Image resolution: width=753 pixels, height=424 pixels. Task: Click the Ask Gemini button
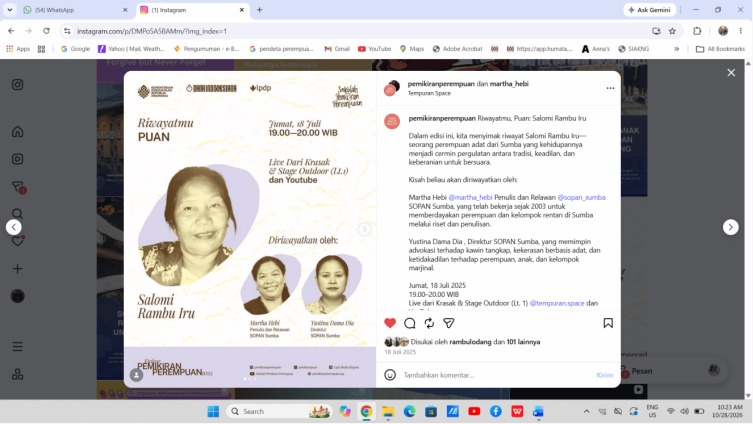(x=649, y=10)
